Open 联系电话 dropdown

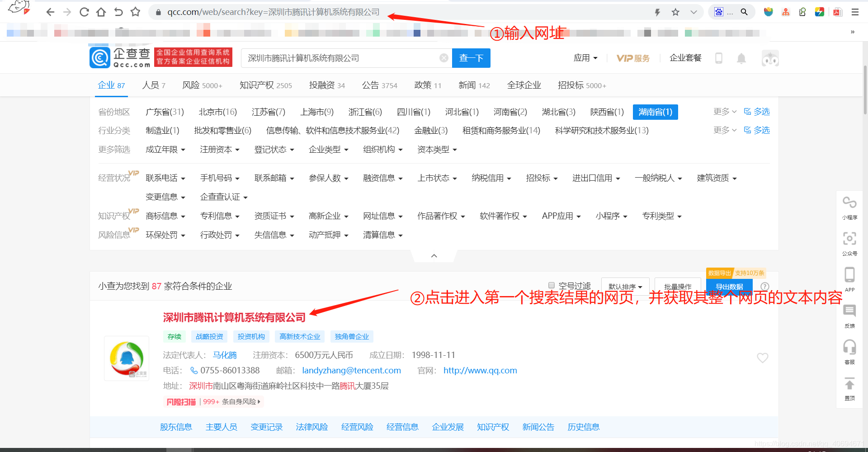(x=165, y=178)
